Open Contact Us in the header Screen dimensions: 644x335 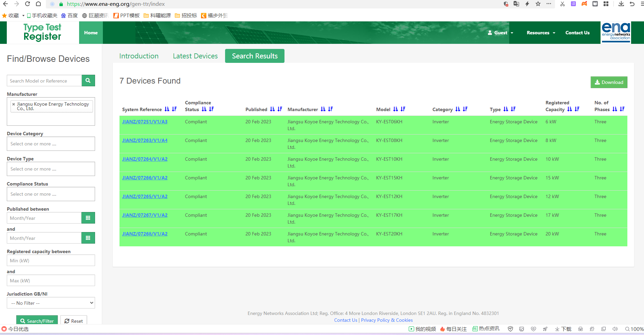pos(577,33)
